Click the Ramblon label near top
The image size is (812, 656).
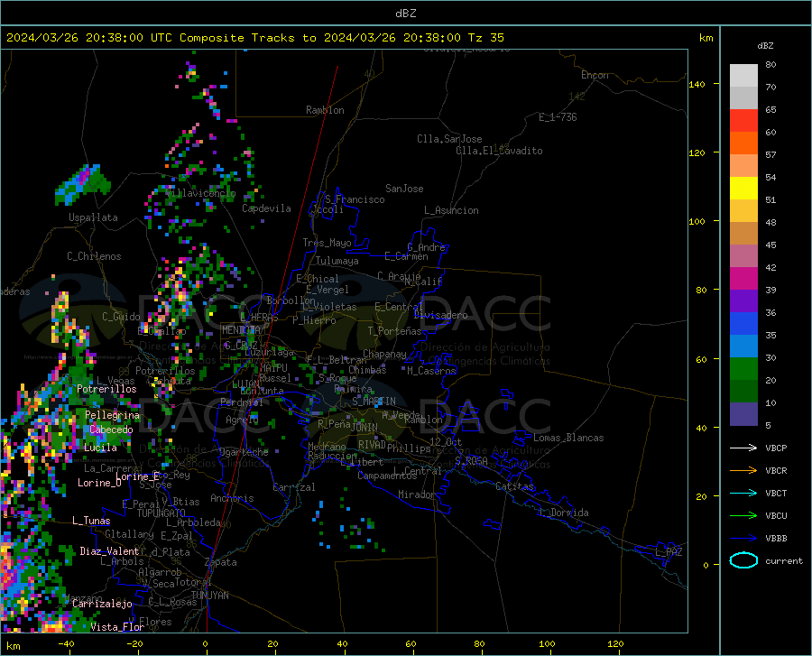click(x=325, y=110)
